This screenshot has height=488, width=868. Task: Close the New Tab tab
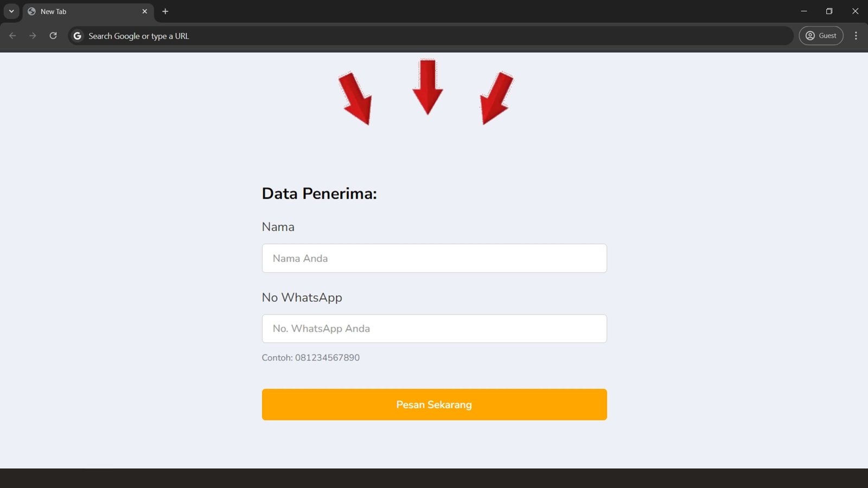point(145,11)
